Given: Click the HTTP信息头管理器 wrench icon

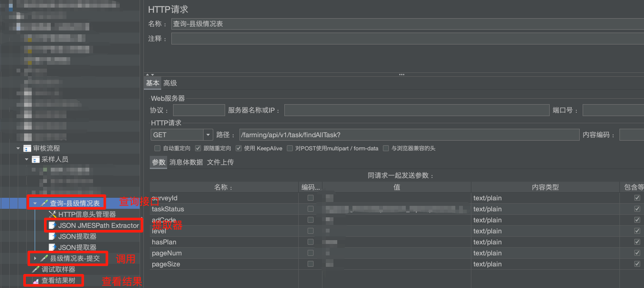Looking at the screenshot, I should (x=52, y=215).
